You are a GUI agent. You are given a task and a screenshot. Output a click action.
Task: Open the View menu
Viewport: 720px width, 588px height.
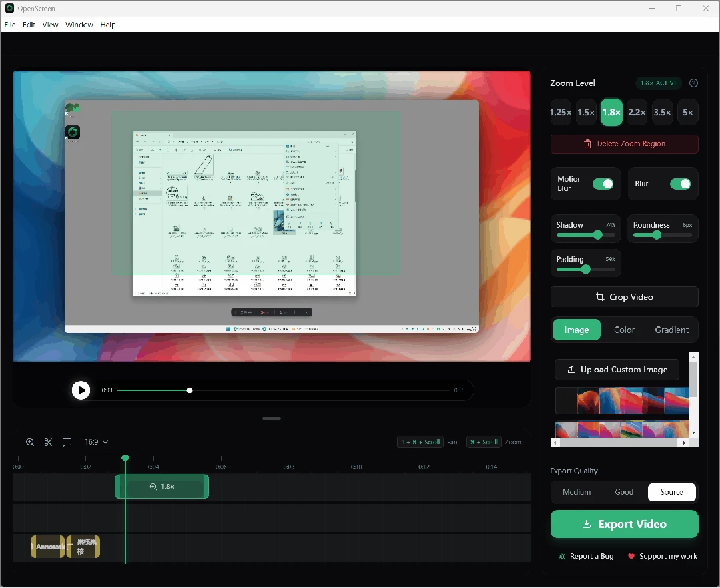pyautogui.click(x=51, y=25)
